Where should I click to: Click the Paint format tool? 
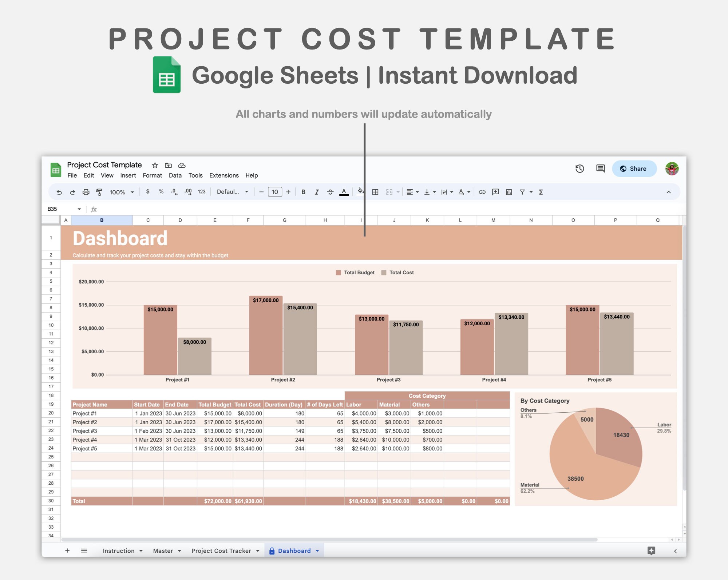[99, 192]
